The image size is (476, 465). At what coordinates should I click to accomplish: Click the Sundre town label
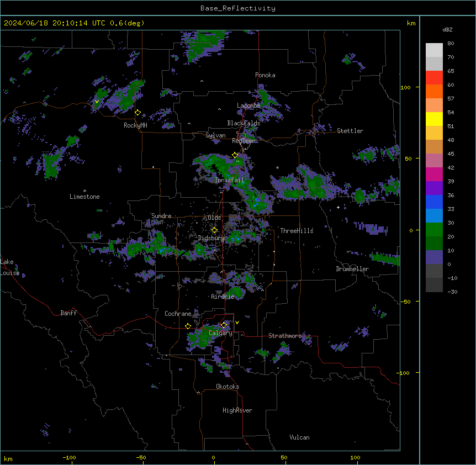tap(161, 216)
